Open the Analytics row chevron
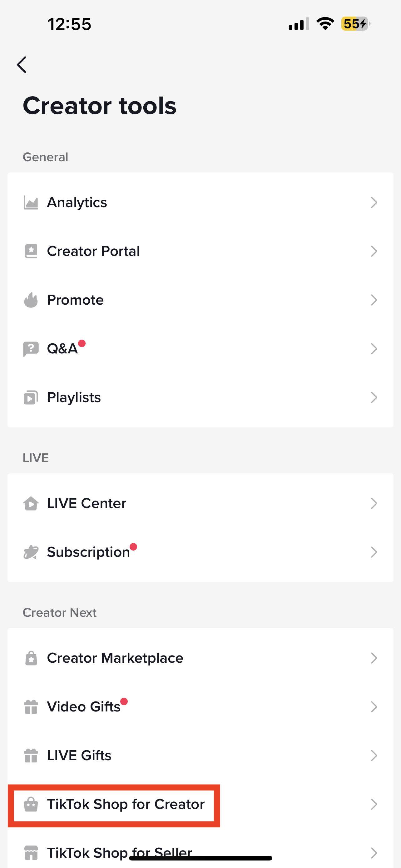 pos(374,203)
